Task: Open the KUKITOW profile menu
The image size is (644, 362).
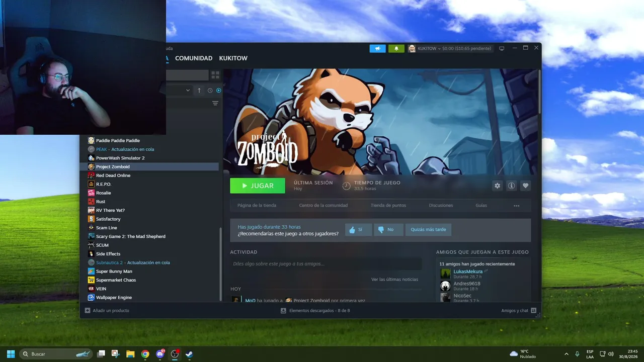Action: (233, 58)
